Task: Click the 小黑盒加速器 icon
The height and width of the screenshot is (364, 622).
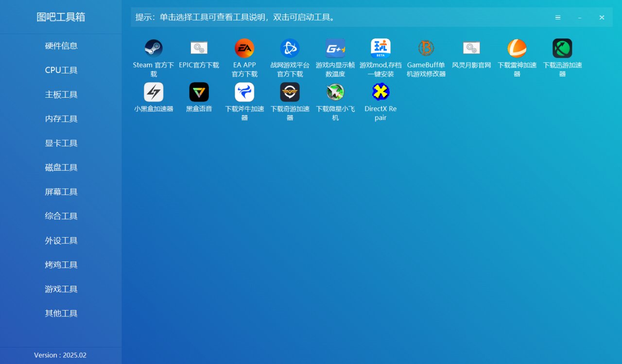Action: tap(154, 92)
